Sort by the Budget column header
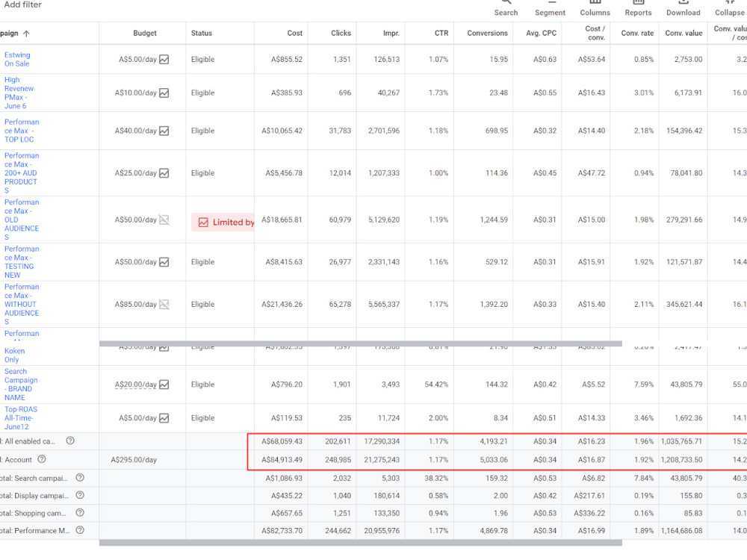The width and height of the screenshot is (747, 560). point(145,34)
